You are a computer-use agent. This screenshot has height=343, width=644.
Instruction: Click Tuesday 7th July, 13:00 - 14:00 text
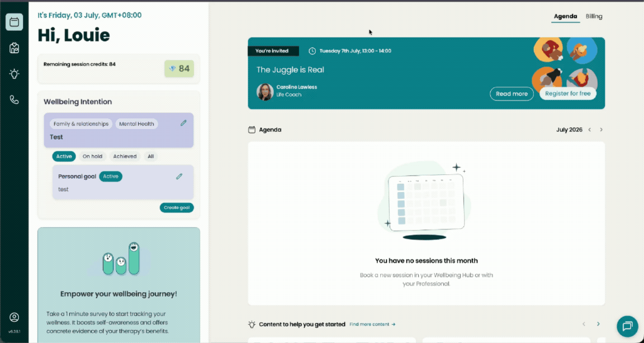point(356,51)
